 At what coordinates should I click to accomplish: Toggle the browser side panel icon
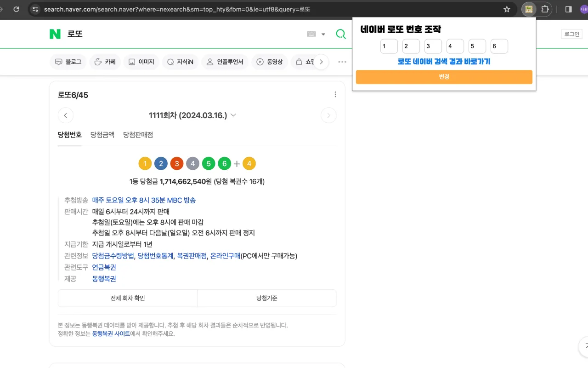click(568, 9)
